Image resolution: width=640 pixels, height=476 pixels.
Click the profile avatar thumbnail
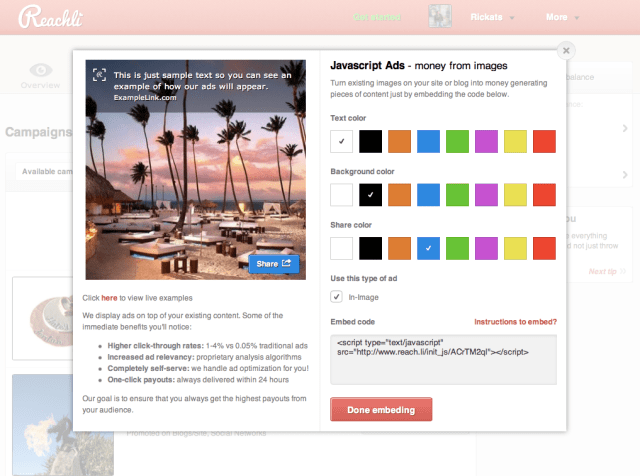tap(440, 16)
